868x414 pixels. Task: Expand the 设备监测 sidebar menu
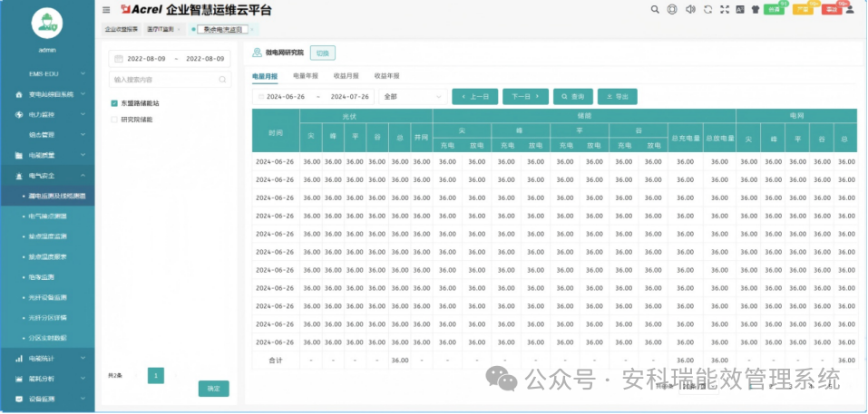(x=47, y=399)
